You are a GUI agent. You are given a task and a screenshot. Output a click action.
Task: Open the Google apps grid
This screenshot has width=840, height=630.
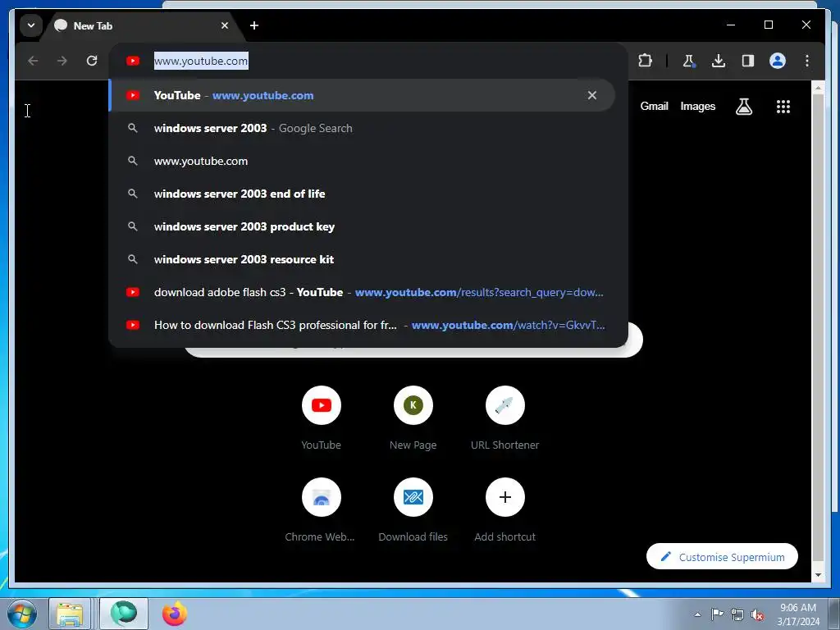click(783, 106)
